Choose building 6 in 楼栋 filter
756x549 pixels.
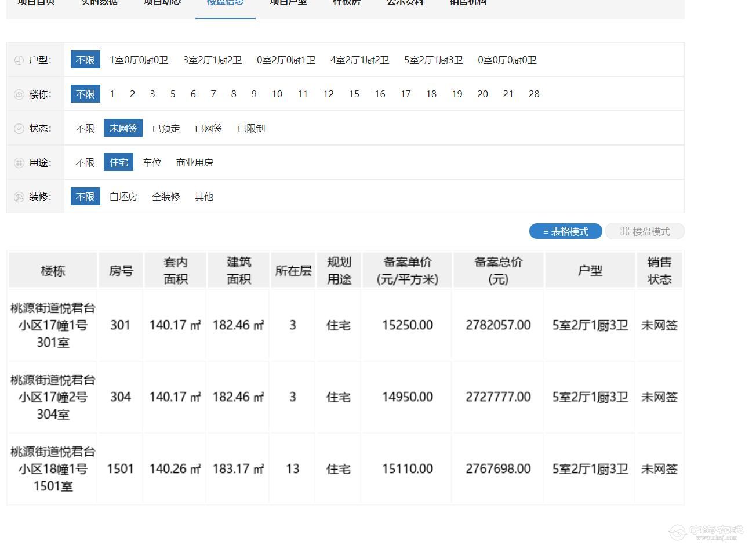pyautogui.click(x=193, y=94)
